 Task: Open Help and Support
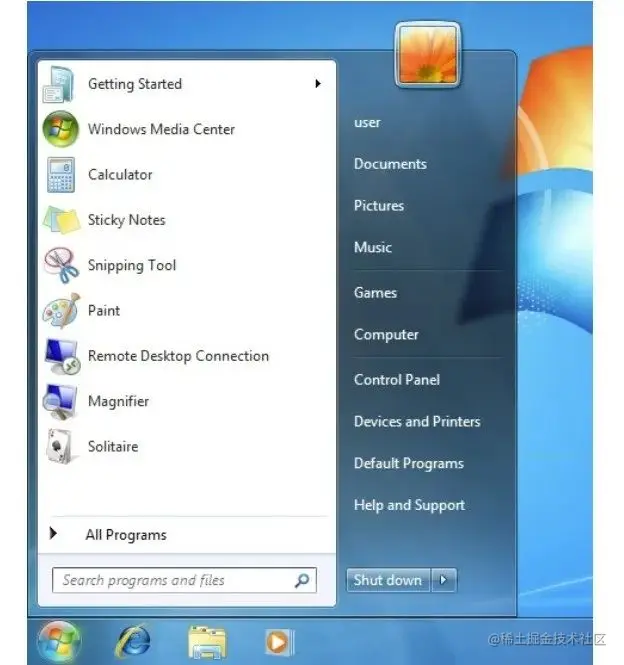coord(409,506)
